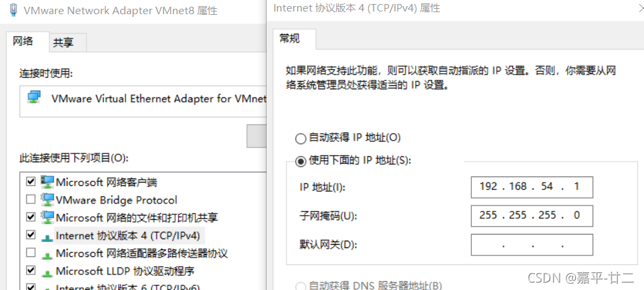The height and width of the screenshot is (290, 644).
Task: Uncheck the Microsoft 网络客户端 checkbox
Action: click(x=31, y=181)
